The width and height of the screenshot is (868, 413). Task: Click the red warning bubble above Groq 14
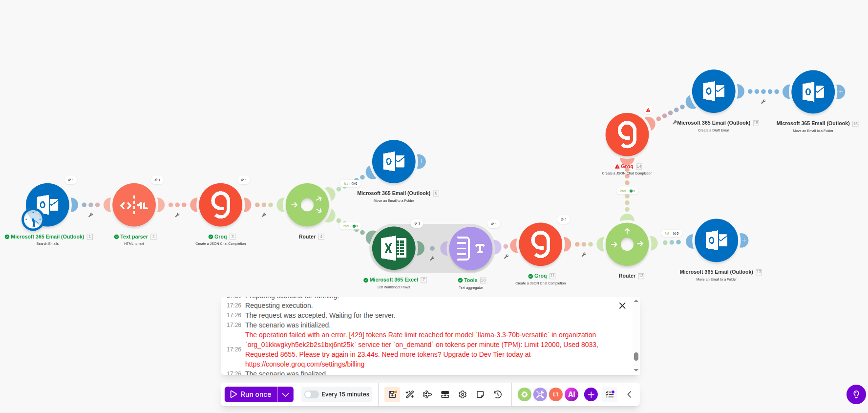tap(648, 110)
